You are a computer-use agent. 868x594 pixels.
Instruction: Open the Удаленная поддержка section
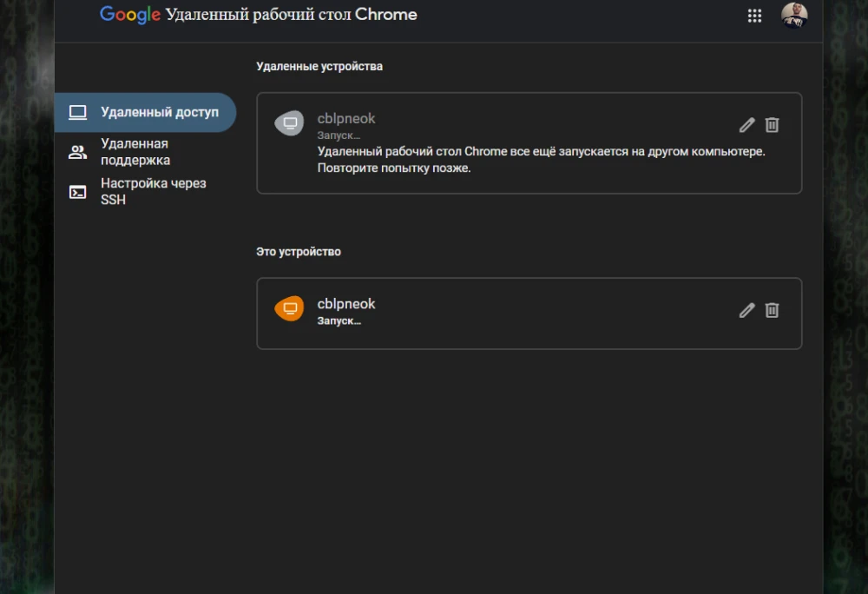point(135,152)
